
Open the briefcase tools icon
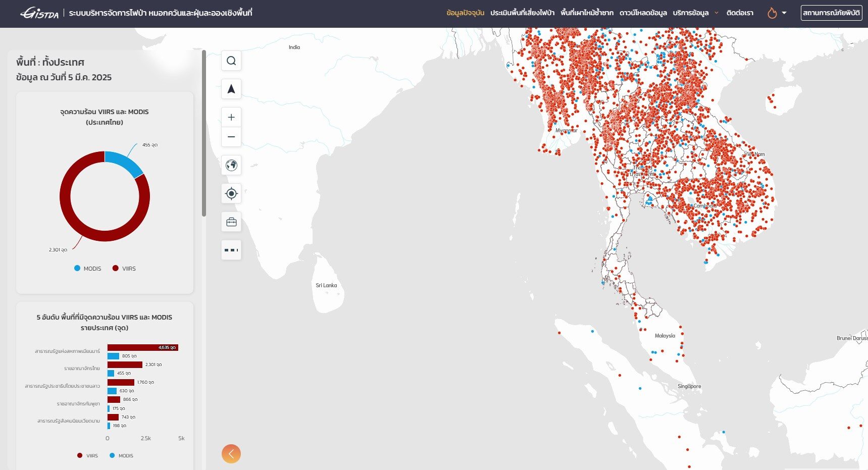coord(231,222)
